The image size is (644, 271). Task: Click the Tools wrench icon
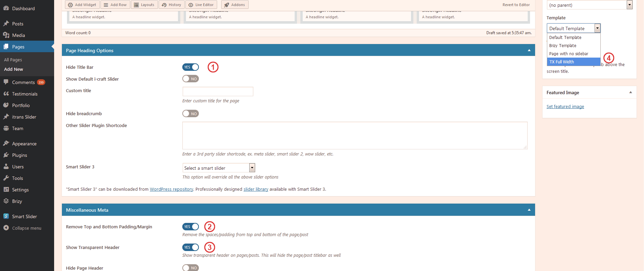pos(6,178)
